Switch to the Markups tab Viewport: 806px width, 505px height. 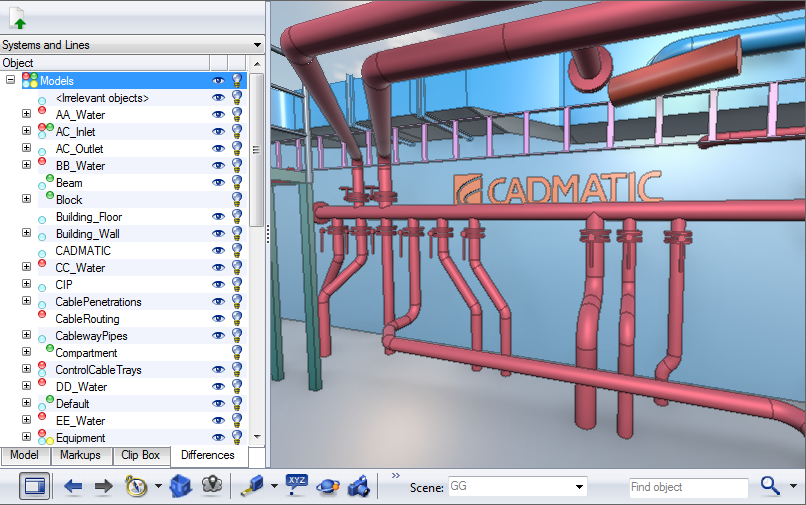(x=80, y=455)
